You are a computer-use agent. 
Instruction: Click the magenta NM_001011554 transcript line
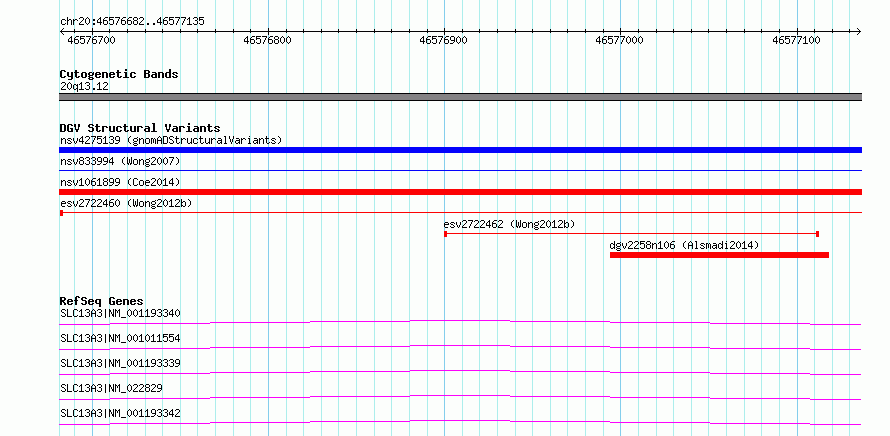click(x=460, y=347)
